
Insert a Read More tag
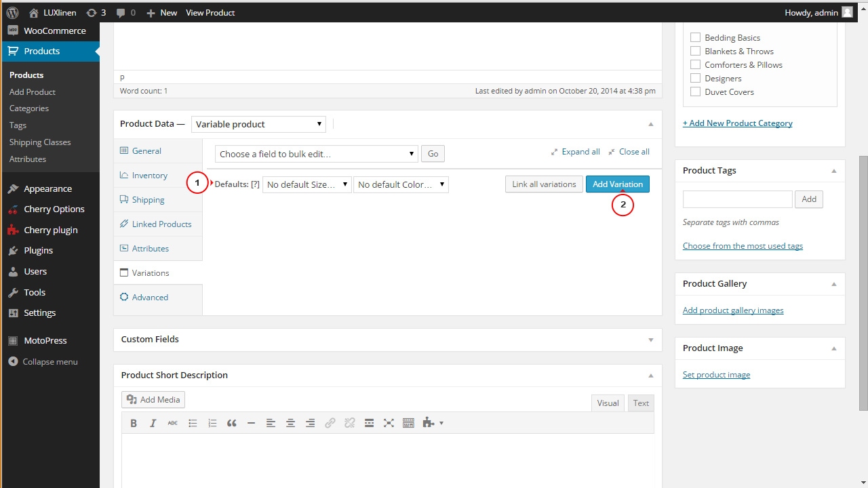click(x=369, y=423)
